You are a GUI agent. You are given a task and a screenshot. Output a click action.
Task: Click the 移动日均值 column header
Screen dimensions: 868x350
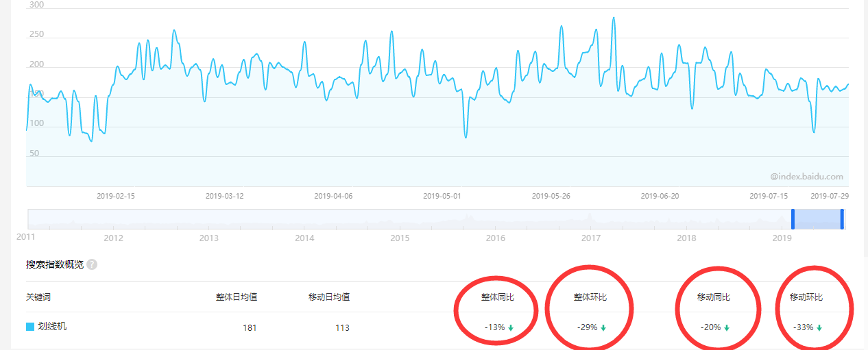[329, 297]
